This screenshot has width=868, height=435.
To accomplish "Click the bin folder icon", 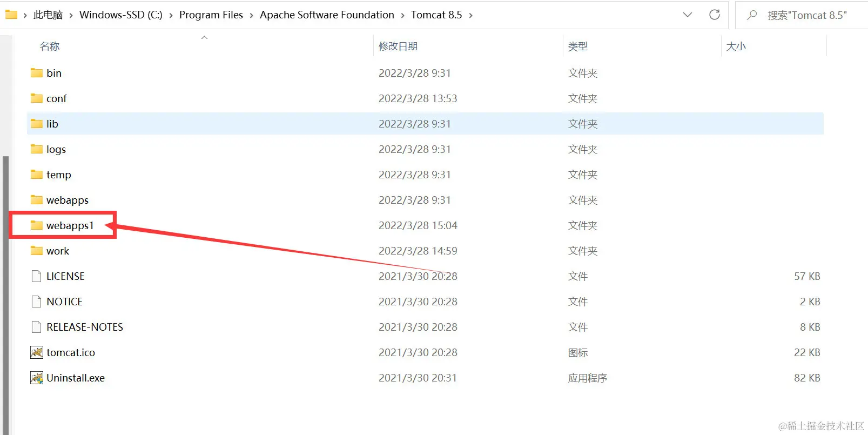I will coord(37,73).
